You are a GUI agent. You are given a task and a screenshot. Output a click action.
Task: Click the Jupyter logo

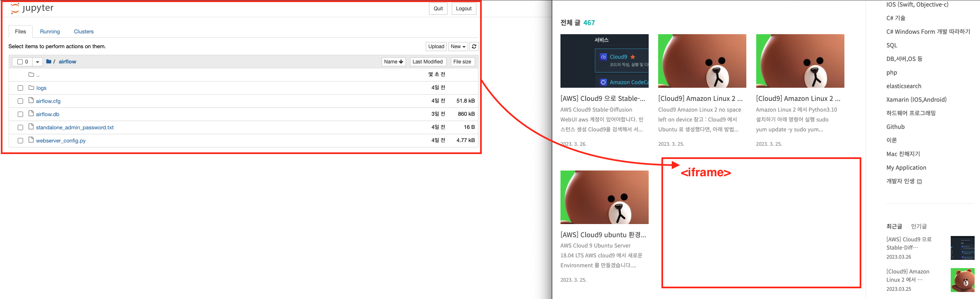(32, 8)
